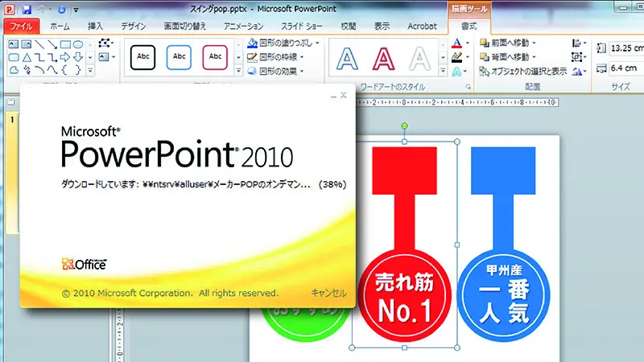Click the Text Outline pen color icon

456,57
